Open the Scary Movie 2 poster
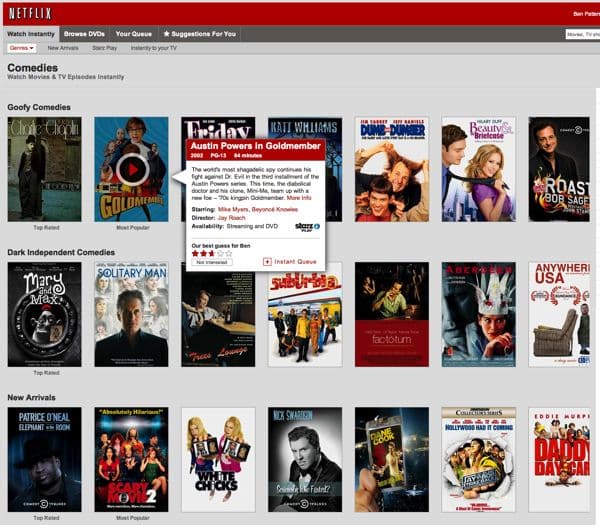 tap(131, 460)
